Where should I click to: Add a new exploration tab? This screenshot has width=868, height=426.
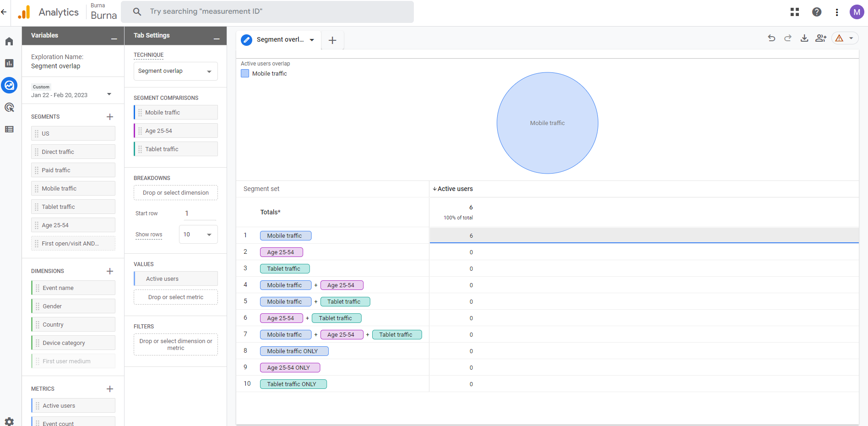tap(332, 40)
